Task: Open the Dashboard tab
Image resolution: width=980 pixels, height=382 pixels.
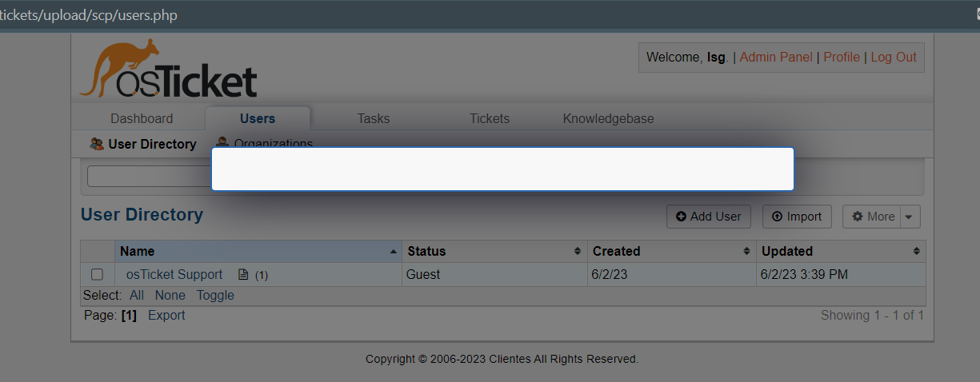Action: [x=142, y=118]
